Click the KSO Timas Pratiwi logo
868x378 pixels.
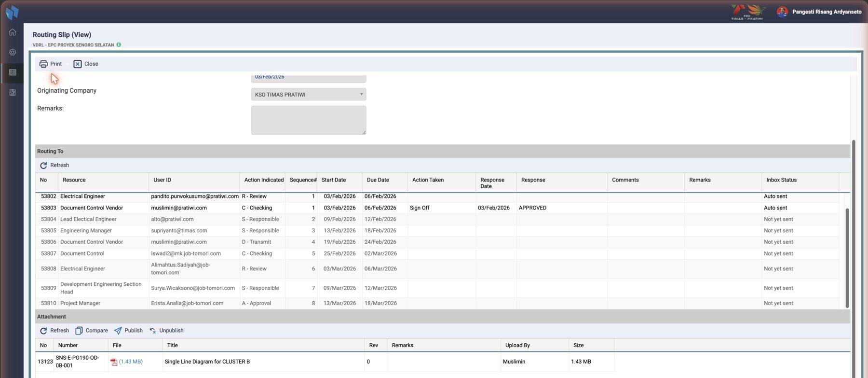coord(748,12)
